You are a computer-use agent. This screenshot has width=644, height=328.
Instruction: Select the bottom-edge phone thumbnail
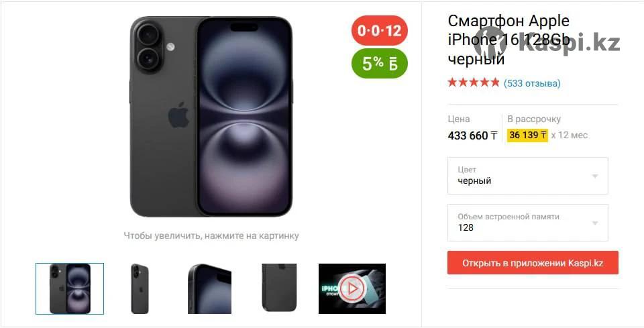tap(279, 288)
